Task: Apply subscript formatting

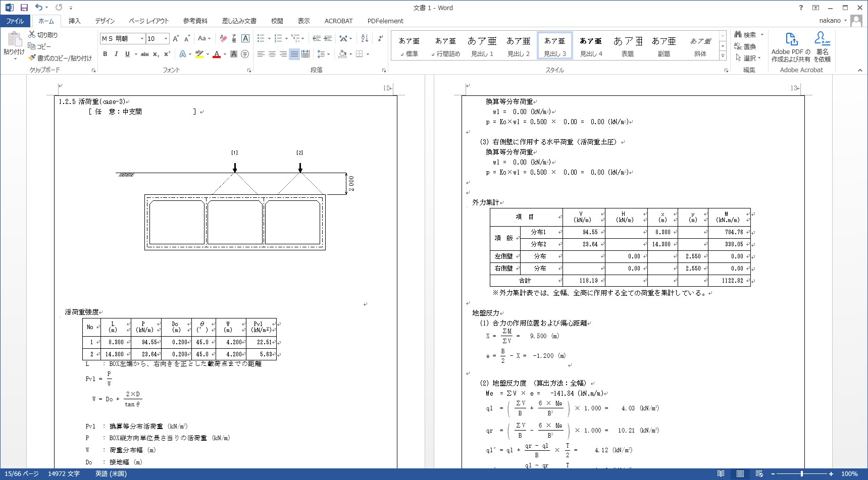Action: tap(156, 54)
